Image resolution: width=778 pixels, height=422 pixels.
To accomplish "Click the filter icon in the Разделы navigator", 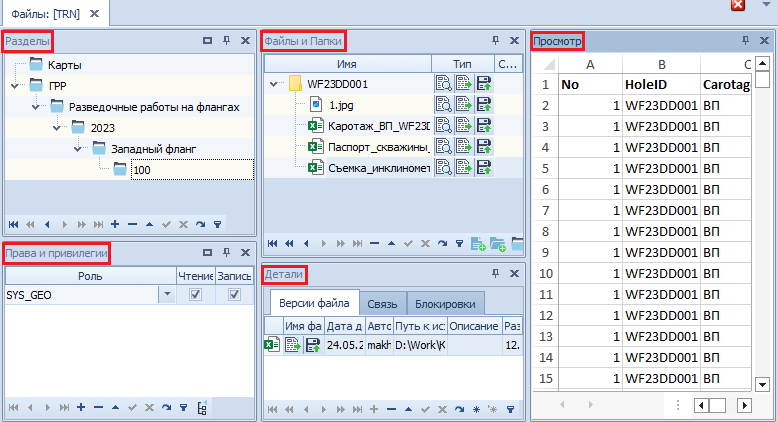I will point(217,224).
